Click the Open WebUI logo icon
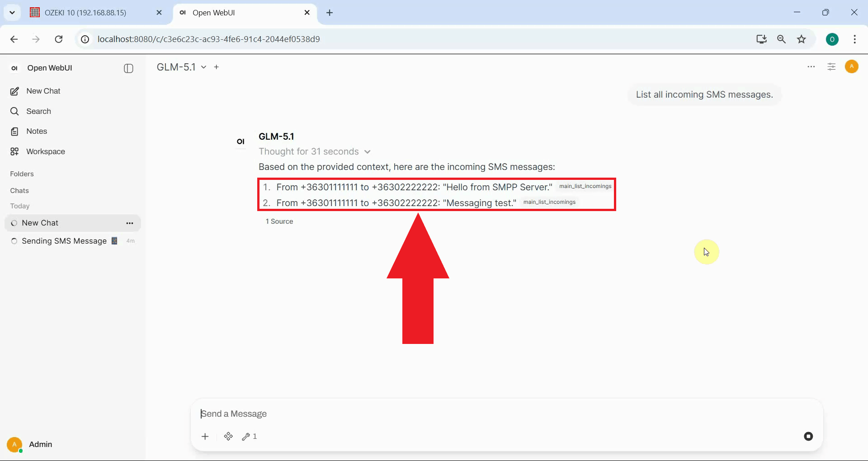The image size is (868, 461). point(14,68)
